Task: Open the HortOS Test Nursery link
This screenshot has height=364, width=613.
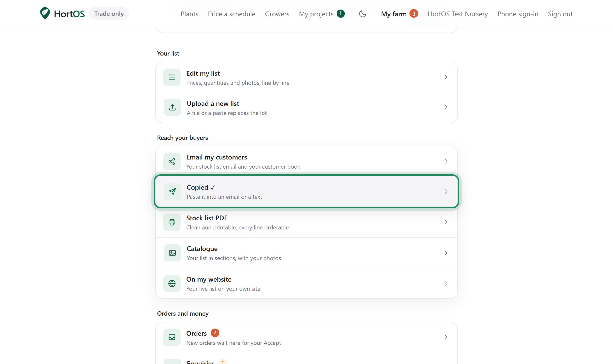Action: (x=458, y=14)
